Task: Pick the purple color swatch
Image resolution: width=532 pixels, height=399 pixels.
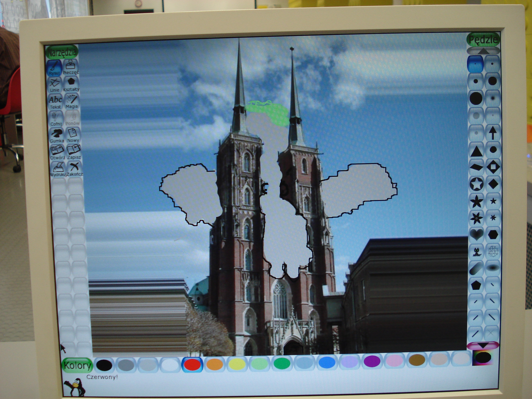Action: pyautogui.click(x=372, y=361)
